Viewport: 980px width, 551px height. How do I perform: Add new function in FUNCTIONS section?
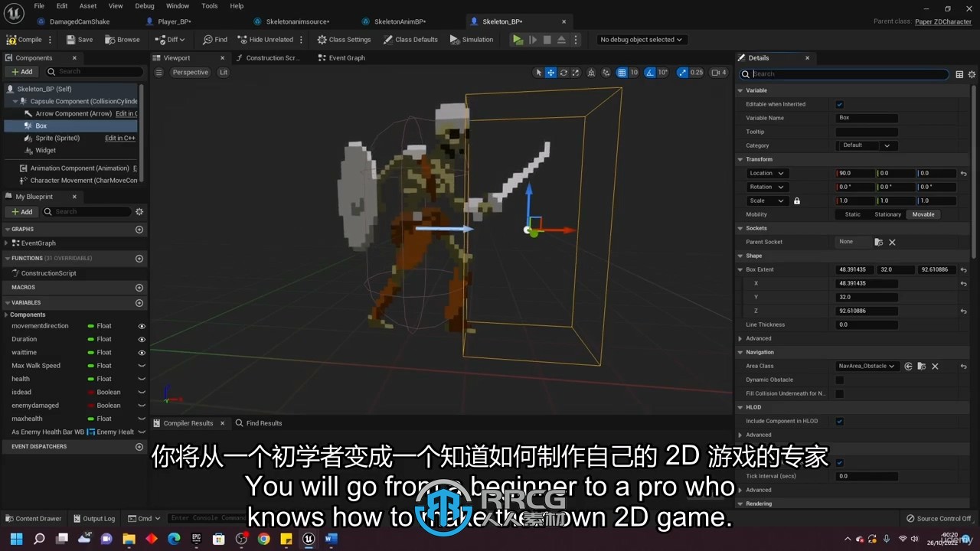pyautogui.click(x=139, y=259)
